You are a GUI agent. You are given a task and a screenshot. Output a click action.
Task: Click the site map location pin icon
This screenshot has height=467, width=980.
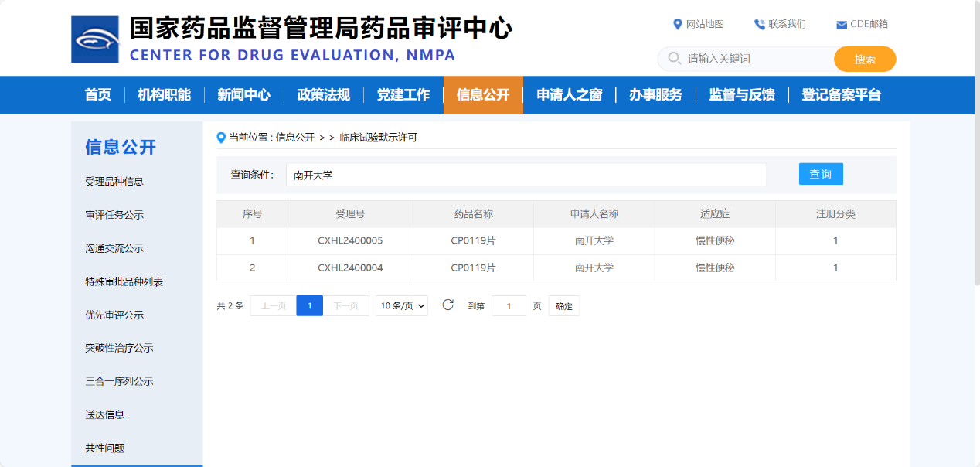coord(678,24)
